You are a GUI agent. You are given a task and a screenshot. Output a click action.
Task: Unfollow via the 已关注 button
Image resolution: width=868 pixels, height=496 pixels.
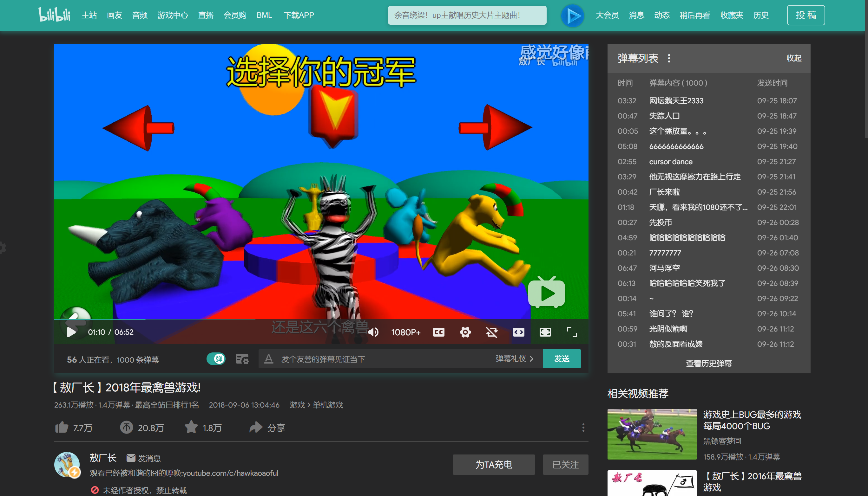coord(565,465)
